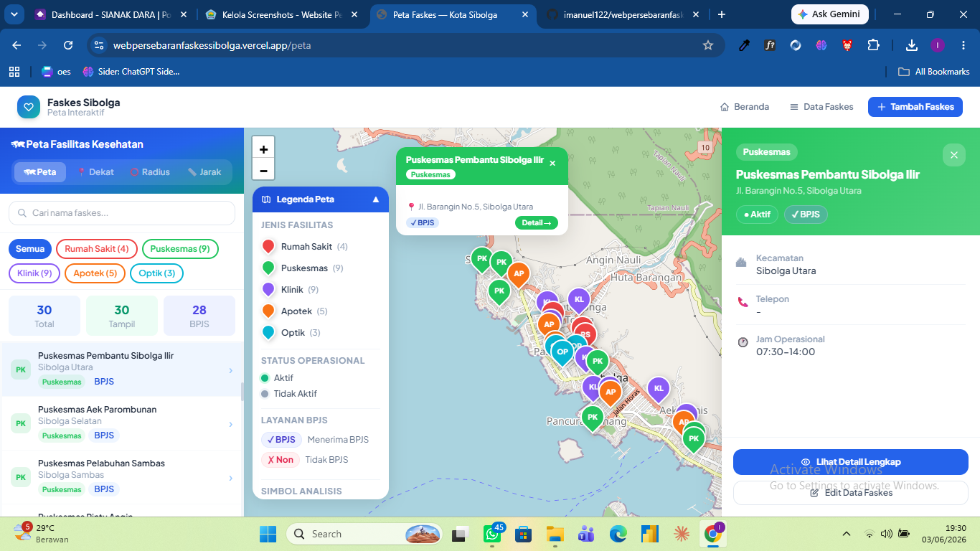Click green Puskesmas legend marker
Viewport: 980px width, 551px height.
coord(268,268)
